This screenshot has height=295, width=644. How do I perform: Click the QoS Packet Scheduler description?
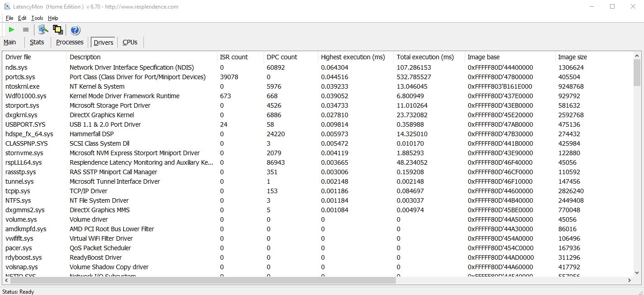(x=100, y=248)
